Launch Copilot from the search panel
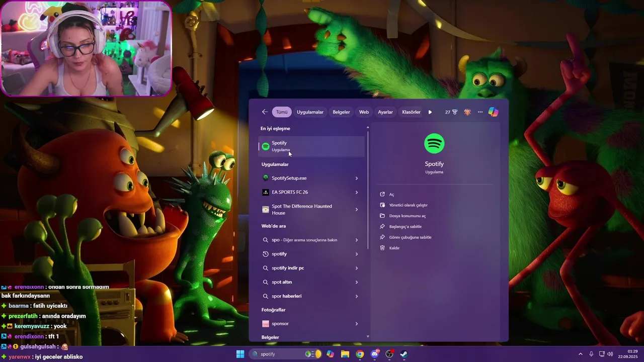The width and height of the screenshot is (644, 362). pos(493,112)
